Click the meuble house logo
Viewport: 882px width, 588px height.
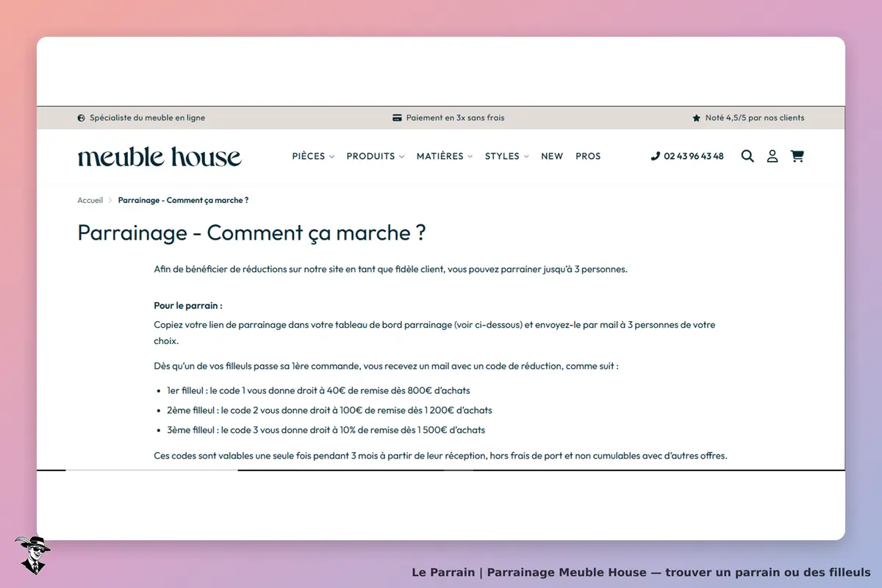coord(159,157)
